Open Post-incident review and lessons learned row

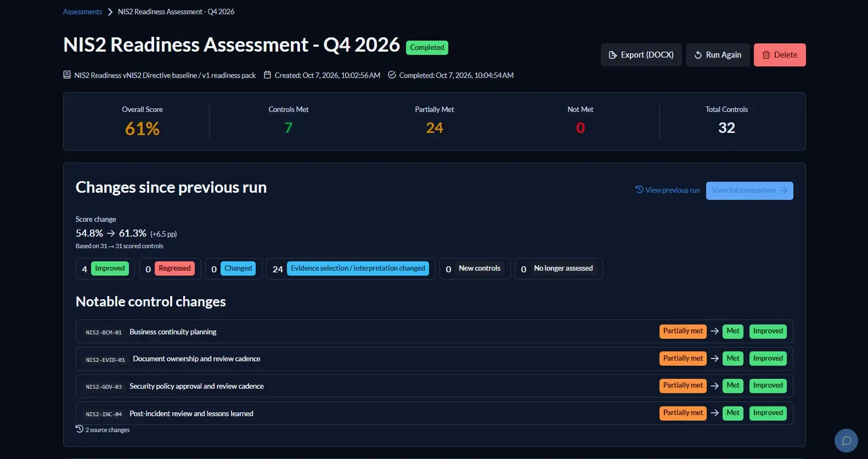(435, 413)
